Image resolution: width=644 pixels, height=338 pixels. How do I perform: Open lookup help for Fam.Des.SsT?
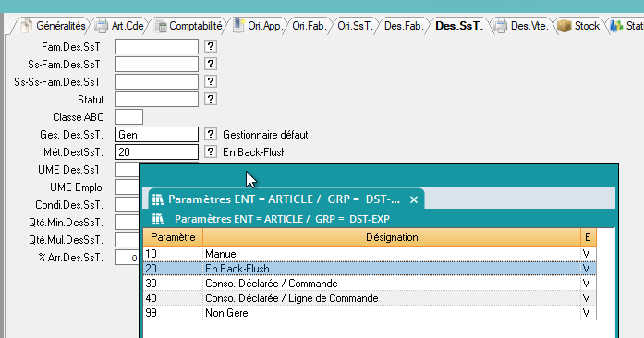tap(211, 46)
